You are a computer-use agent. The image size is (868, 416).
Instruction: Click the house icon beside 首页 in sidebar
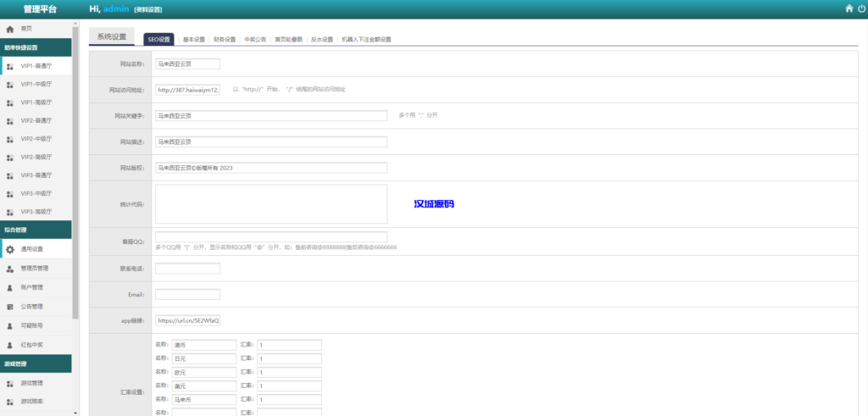(9, 29)
